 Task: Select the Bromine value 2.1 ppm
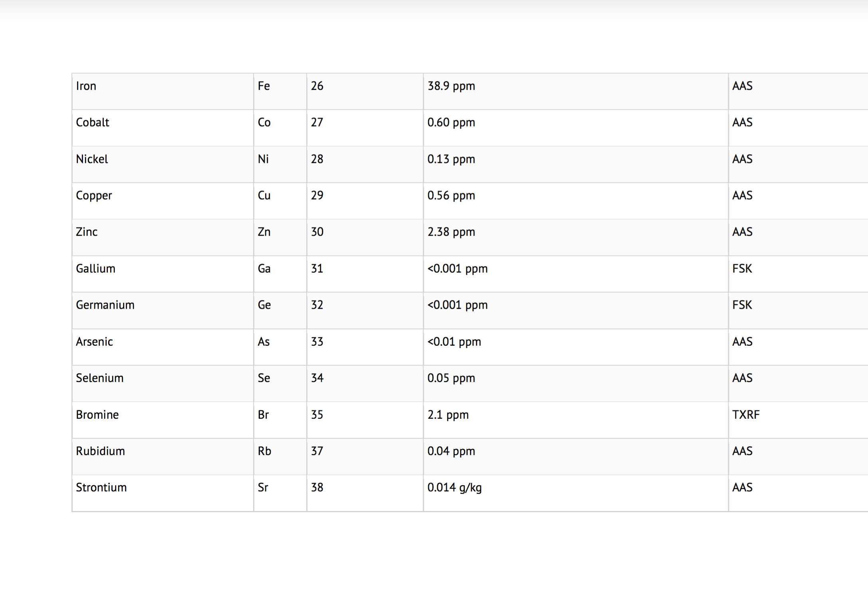(448, 415)
